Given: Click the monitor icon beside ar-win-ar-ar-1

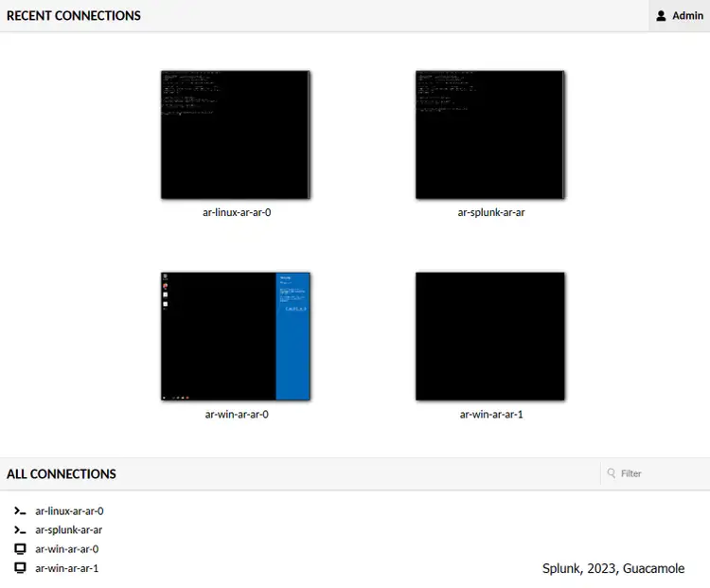Looking at the screenshot, I should point(19,568).
